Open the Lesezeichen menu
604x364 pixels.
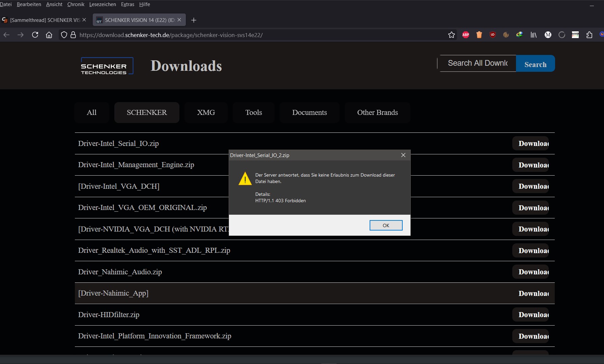102,4
